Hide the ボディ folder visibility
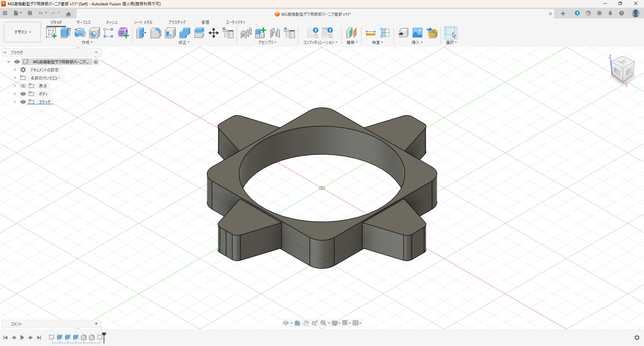 coord(23,94)
